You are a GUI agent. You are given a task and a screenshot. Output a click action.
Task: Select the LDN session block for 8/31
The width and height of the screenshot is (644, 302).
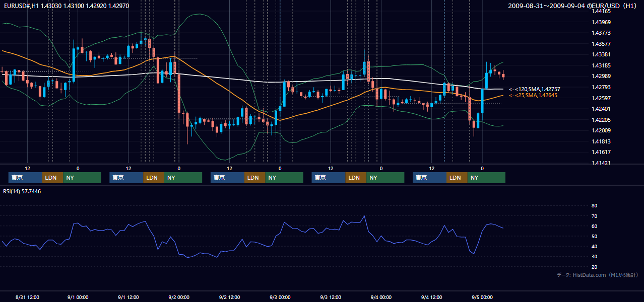(x=52, y=178)
